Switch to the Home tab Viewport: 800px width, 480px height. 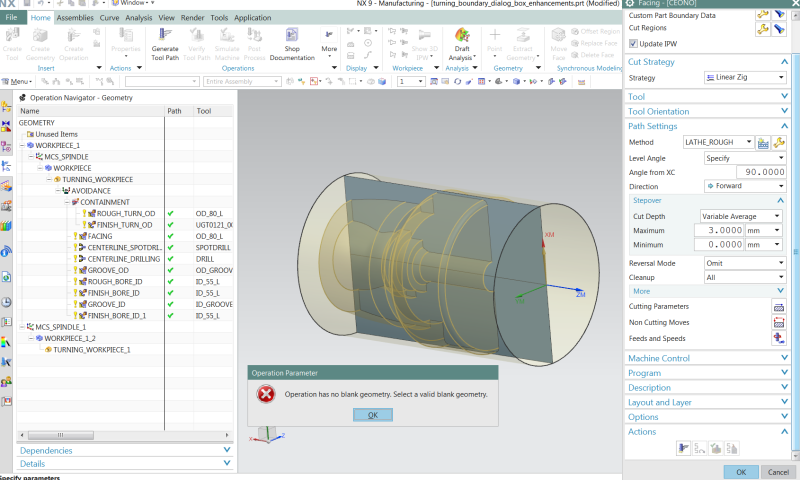pyautogui.click(x=40, y=18)
